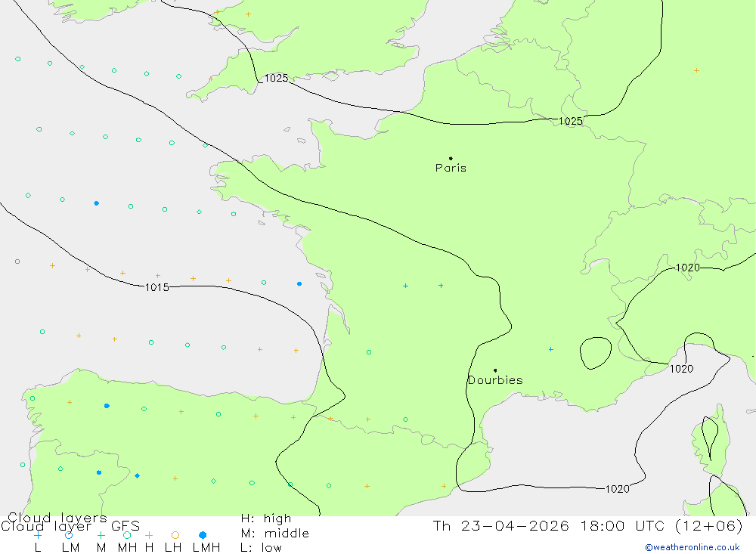Screen dimensions: 756x554
Task: Click the blue plus L legend symbol
Action: (38, 535)
